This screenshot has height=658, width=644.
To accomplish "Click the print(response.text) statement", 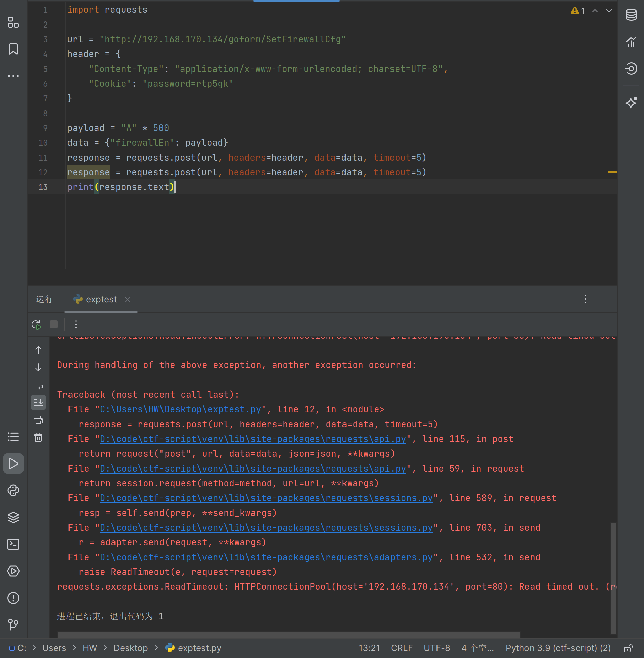I will [121, 187].
